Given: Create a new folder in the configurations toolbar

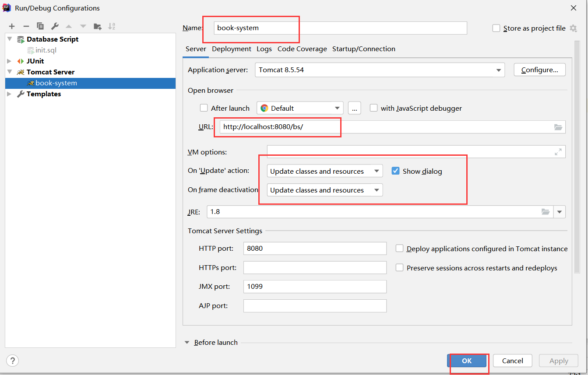Looking at the screenshot, I should pos(98,26).
